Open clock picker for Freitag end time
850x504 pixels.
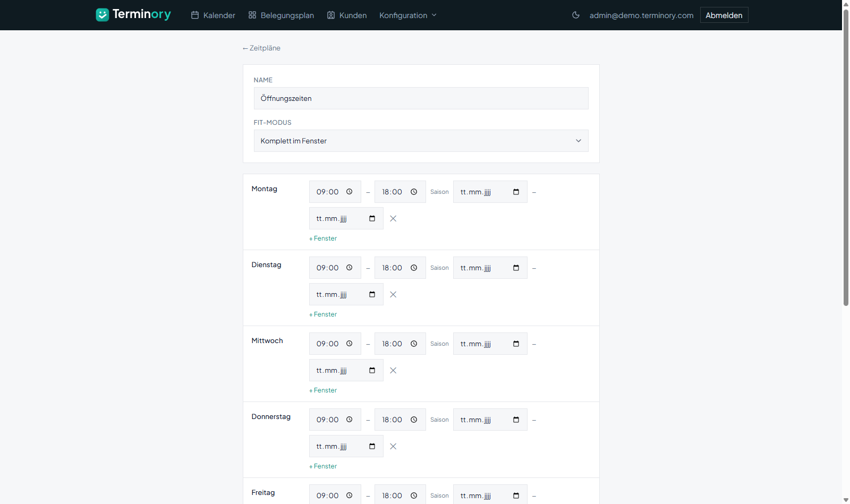[x=414, y=496]
